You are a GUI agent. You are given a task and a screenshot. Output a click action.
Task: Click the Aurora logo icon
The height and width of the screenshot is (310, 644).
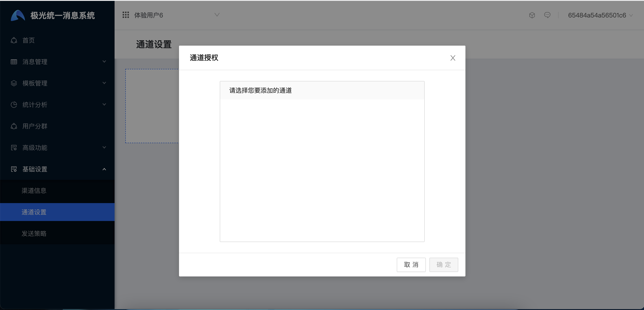tap(17, 15)
